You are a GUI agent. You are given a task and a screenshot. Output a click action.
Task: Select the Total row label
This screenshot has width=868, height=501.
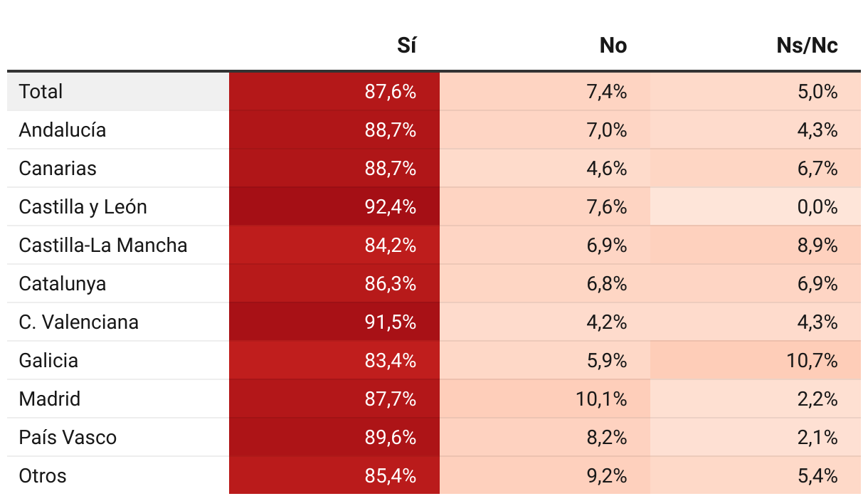(x=41, y=91)
